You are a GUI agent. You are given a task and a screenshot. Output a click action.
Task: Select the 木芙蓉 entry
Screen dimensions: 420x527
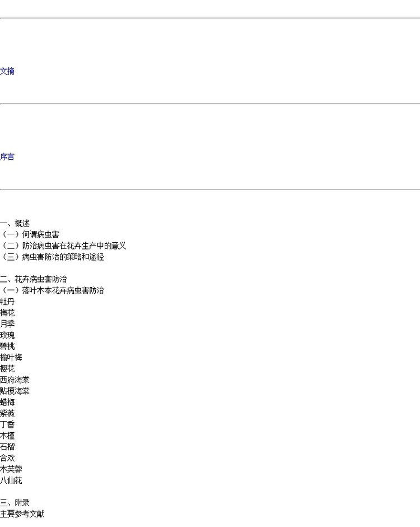[11, 469]
